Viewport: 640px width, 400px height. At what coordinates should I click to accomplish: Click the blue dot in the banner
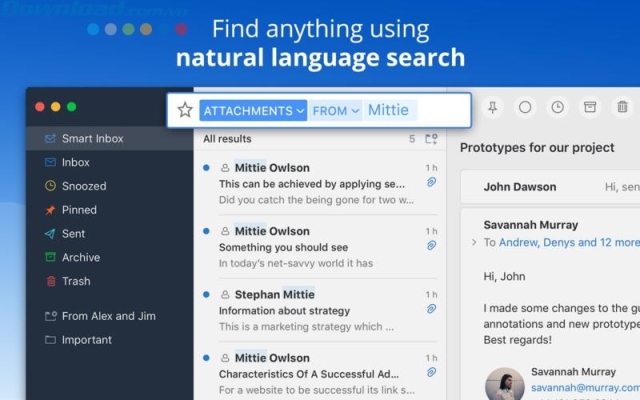(x=93, y=29)
